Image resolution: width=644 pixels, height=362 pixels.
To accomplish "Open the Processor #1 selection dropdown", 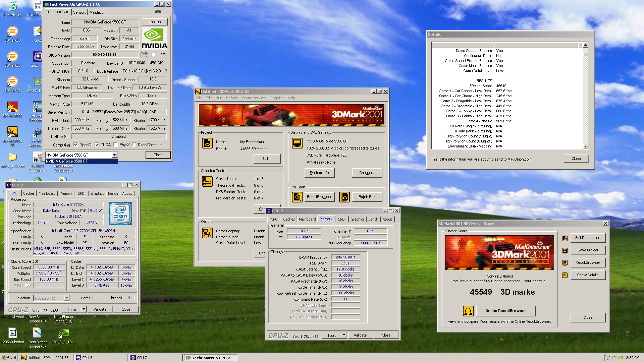I will [x=66, y=298].
